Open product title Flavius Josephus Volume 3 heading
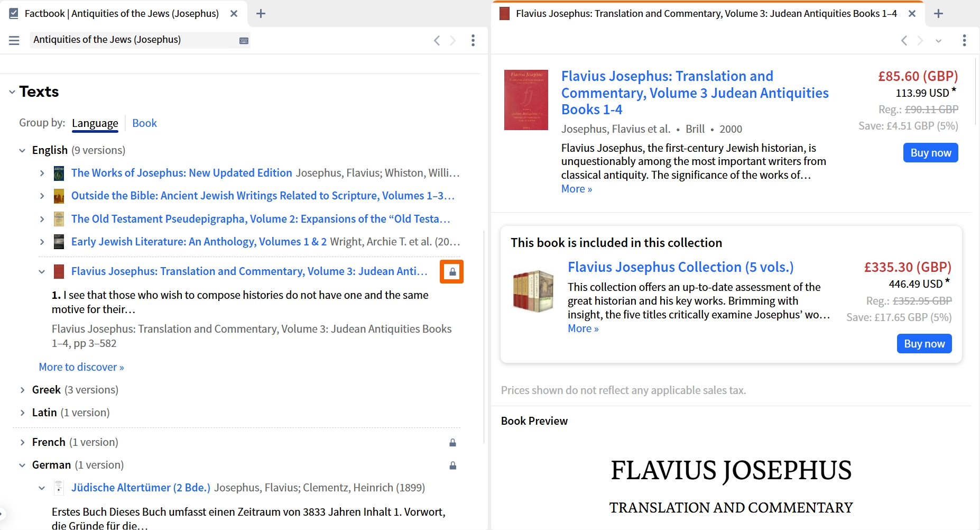This screenshot has width=980, height=530. 695,93
